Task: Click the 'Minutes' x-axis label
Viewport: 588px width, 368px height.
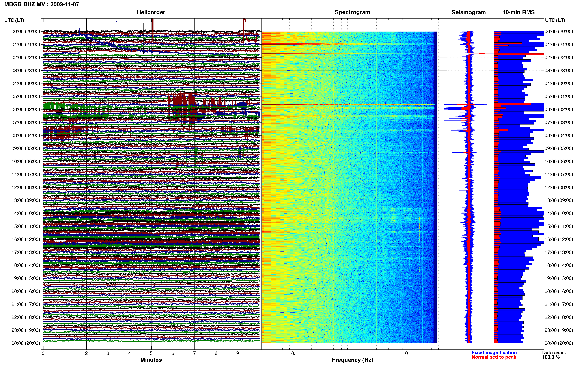Action: point(151,360)
